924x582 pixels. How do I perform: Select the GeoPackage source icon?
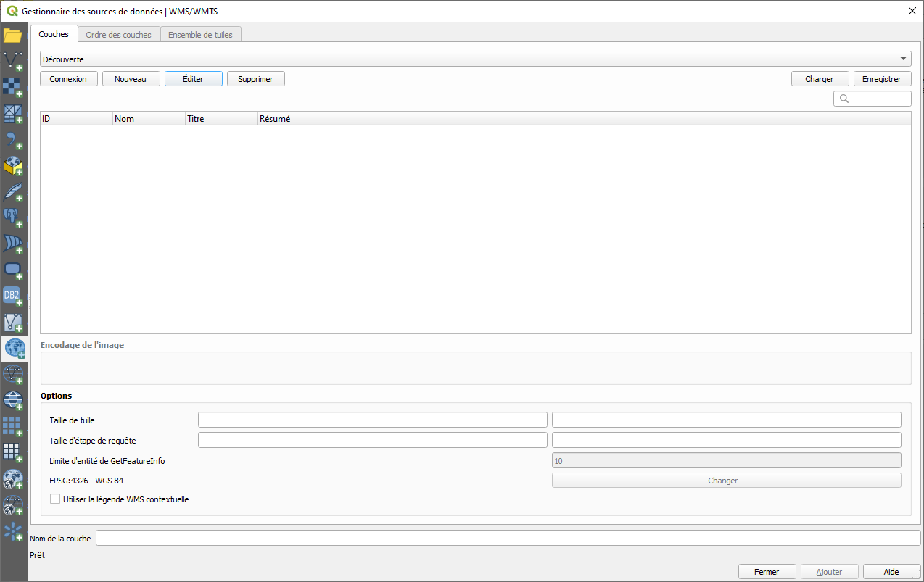(14, 166)
